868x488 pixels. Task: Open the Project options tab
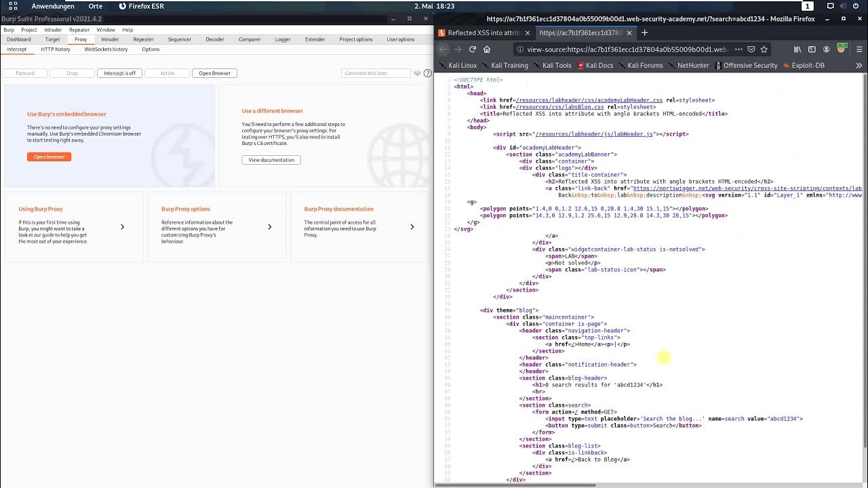(356, 39)
